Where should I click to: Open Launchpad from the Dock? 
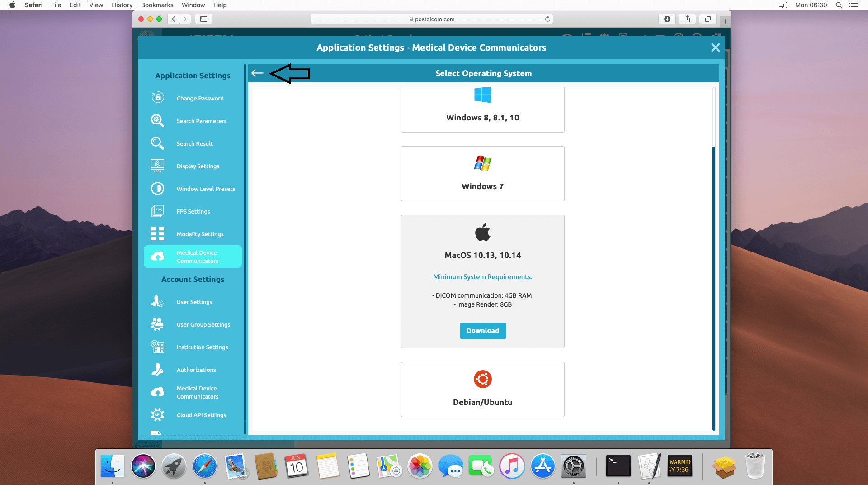click(x=174, y=466)
